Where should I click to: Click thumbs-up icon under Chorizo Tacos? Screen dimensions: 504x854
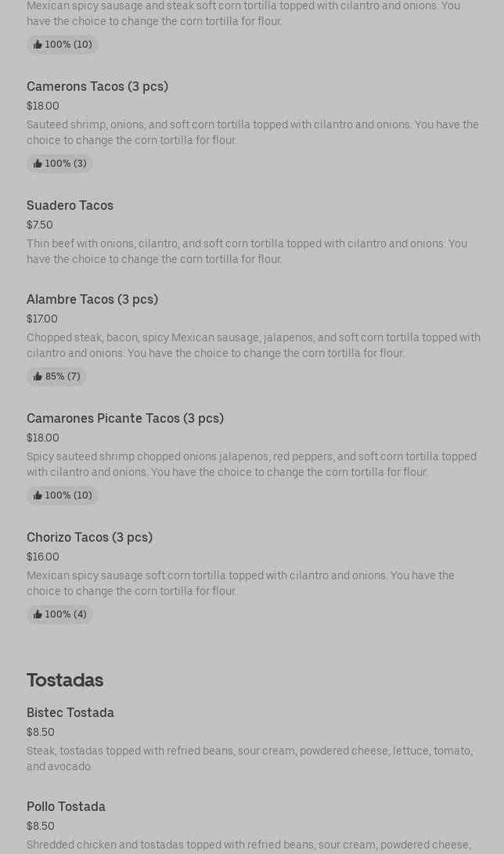coord(38,614)
